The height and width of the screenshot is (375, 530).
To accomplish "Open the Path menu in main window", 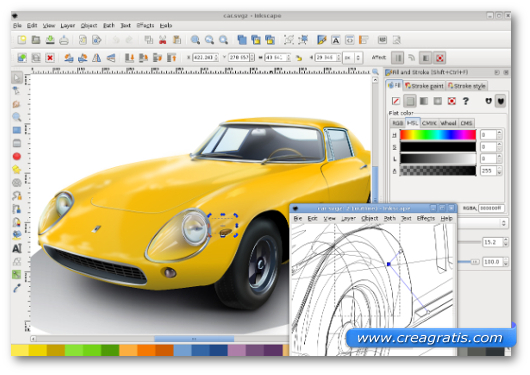I will 109,25.
